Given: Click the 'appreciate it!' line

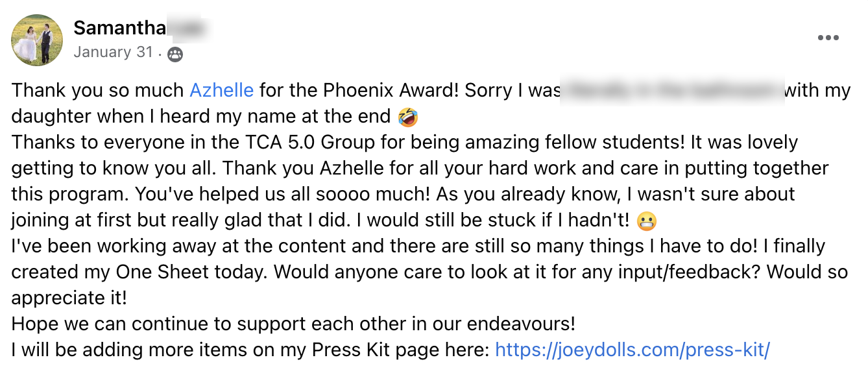Looking at the screenshot, I should pyautogui.click(x=68, y=298).
